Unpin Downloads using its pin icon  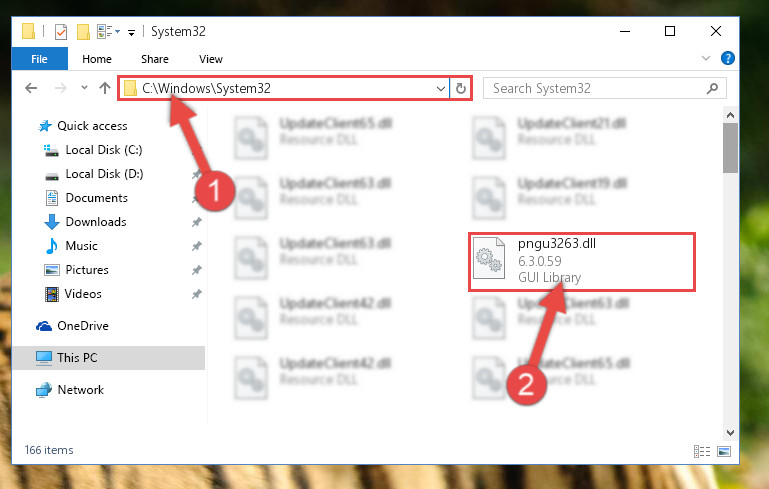[197, 222]
